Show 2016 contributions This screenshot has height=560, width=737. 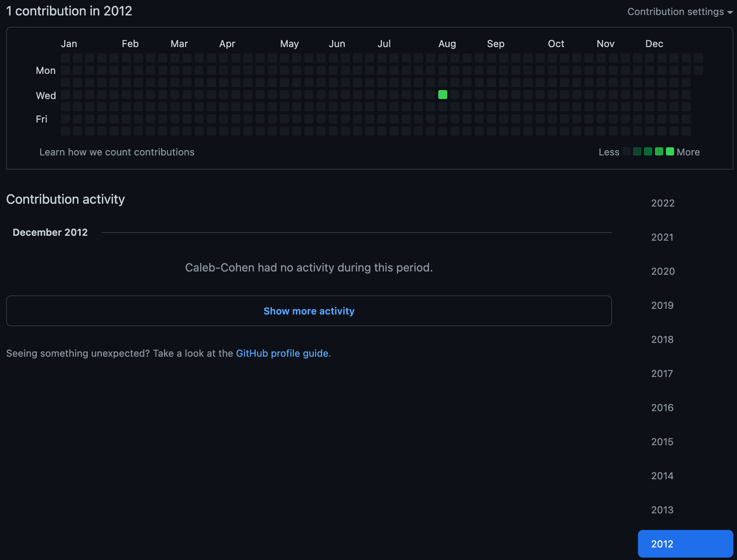coord(662,408)
